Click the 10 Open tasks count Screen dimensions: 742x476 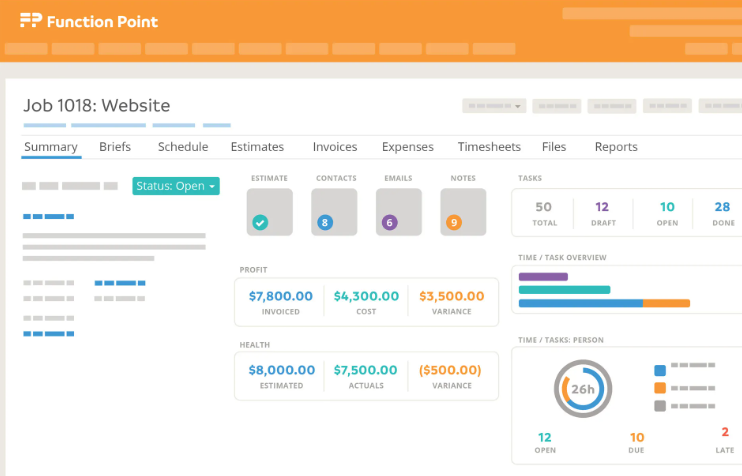pos(667,207)
